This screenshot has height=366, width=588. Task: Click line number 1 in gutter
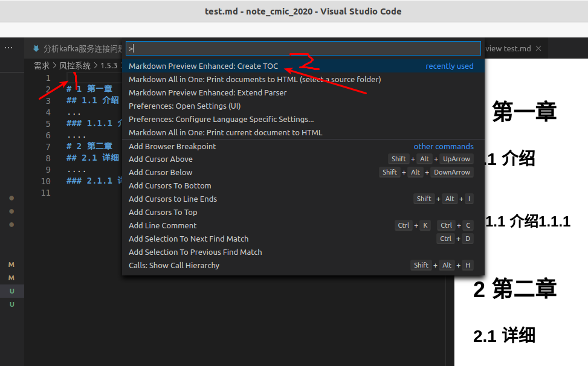click(48, 78)
